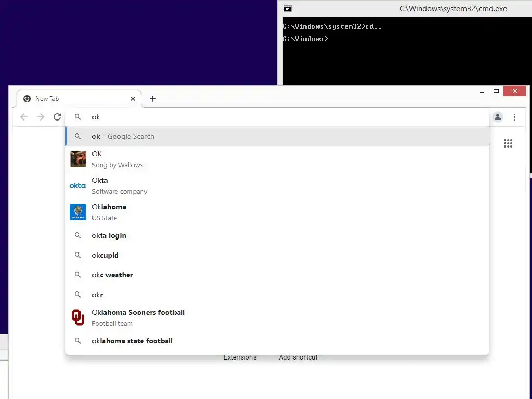Choose the Okta Software company suggestion
The width and height of the screenshot is (532, 399).
point(277,185)
